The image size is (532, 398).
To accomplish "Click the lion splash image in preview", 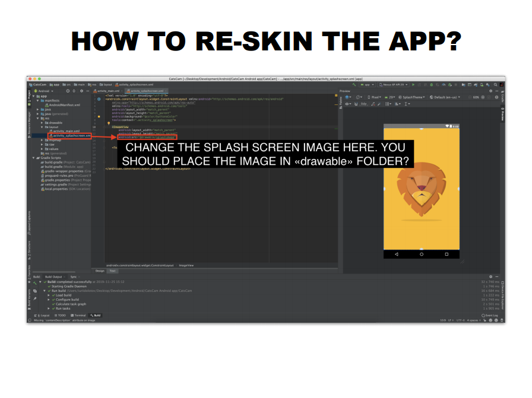I will pos(422,189).
